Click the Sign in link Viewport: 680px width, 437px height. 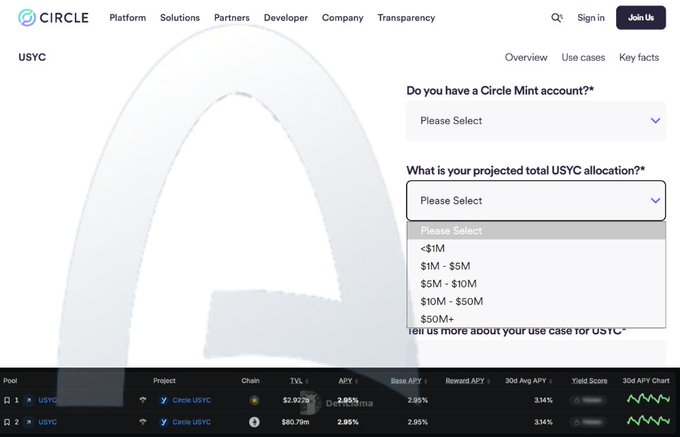[591, 18]
